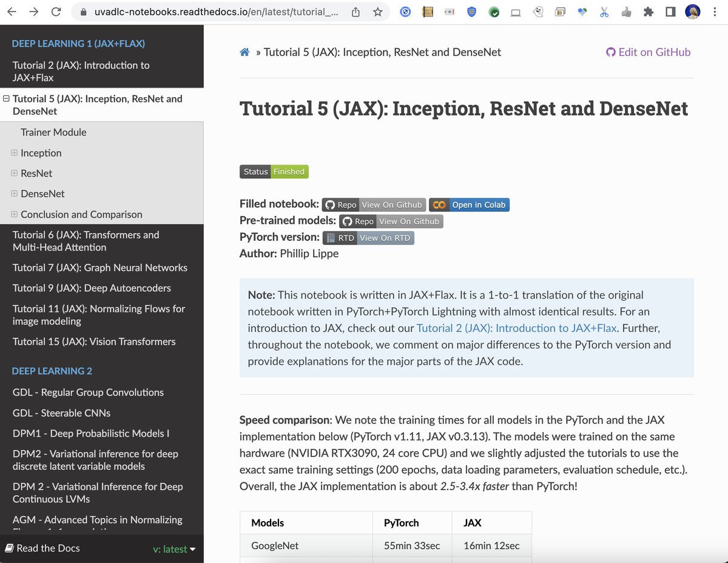Click the 'View On RTD' PyTorch badge
Image resolution: width=728 pixels, height=563 pixels.
coord(368,238)
